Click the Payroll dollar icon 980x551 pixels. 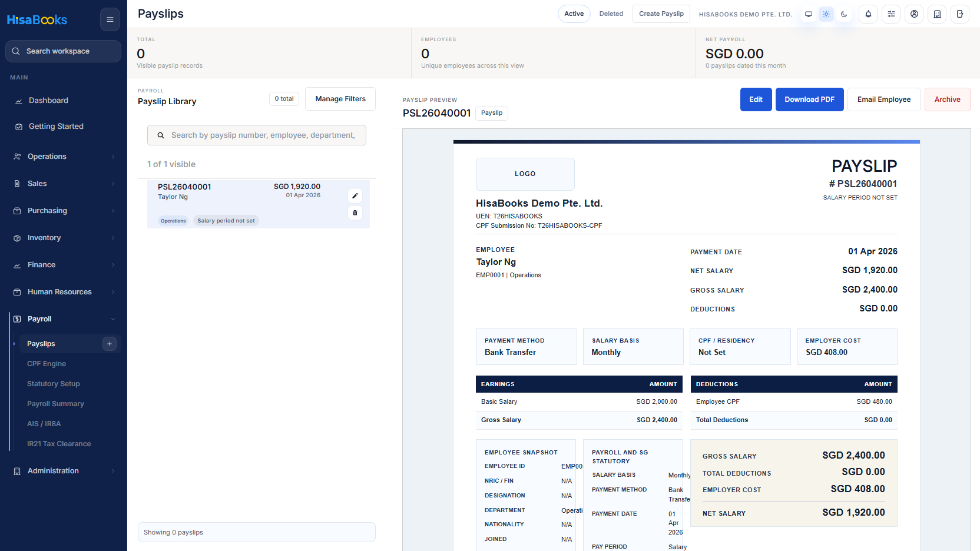click(17, 319)
